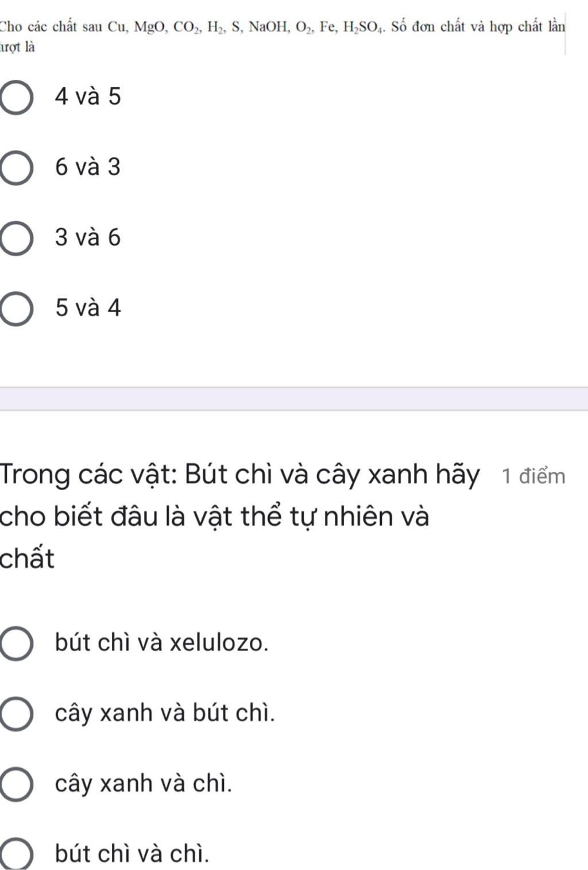Select the '4 và 5' radio button
This screenshot has height=870, width=588.
coord(16,97)
